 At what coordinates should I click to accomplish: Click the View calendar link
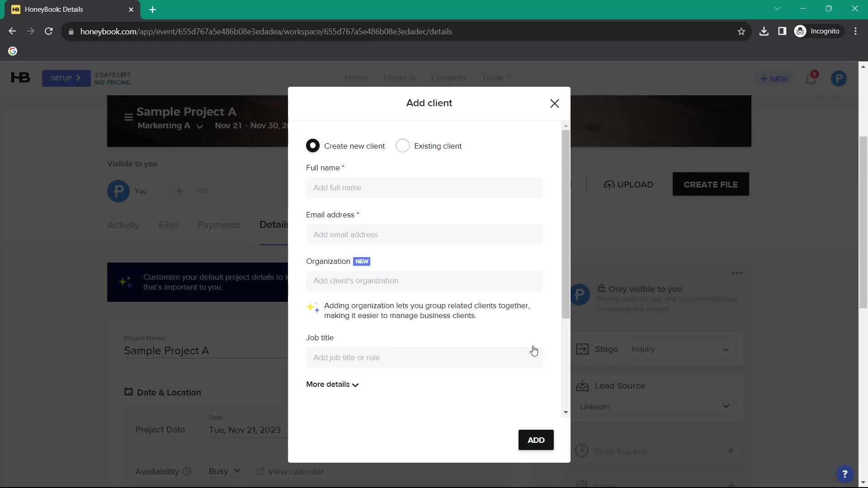tap(292, 471)
